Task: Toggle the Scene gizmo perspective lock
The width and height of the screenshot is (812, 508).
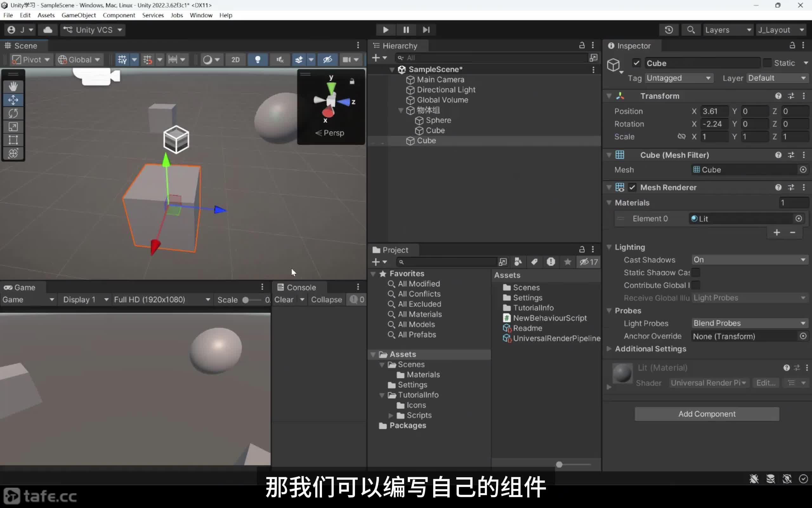Action: [352, 81]
